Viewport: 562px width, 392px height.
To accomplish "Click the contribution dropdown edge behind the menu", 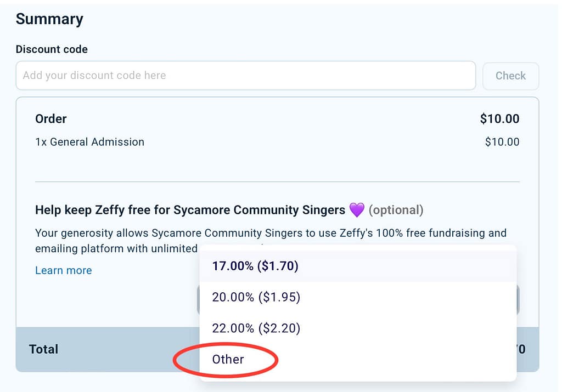I will (518, 300).
